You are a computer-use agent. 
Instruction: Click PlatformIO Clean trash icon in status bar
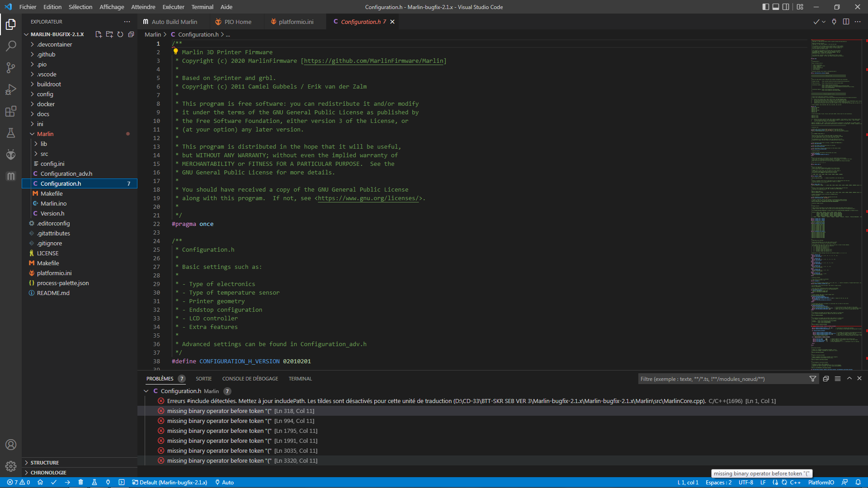point(81,482)
